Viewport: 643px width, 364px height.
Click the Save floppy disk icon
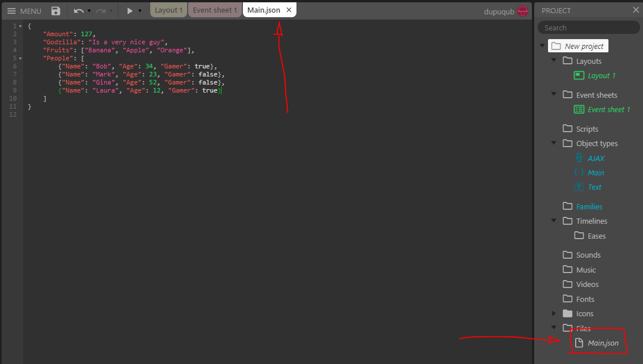coord(56,11)
